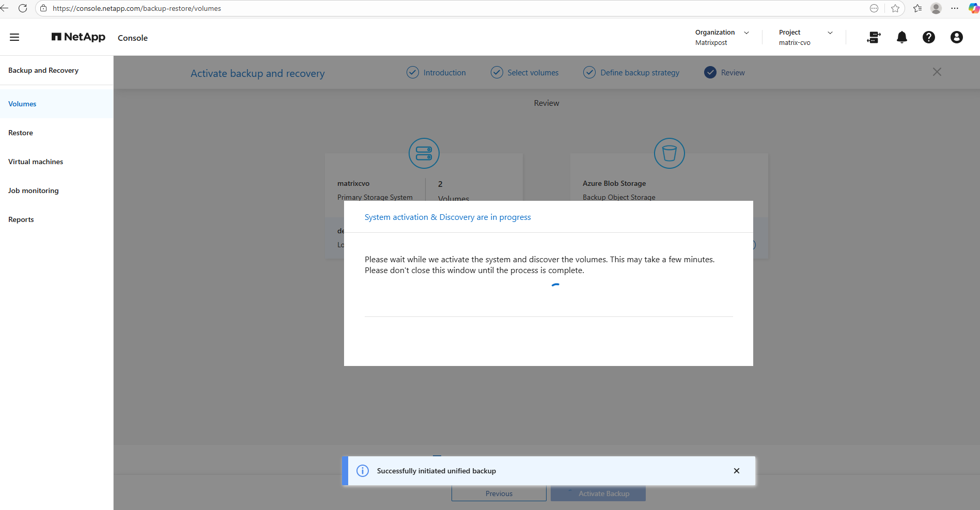Click the Azure Blob Storage bucket icon
This screenshot has height=510, width=980.
point(670,153)
